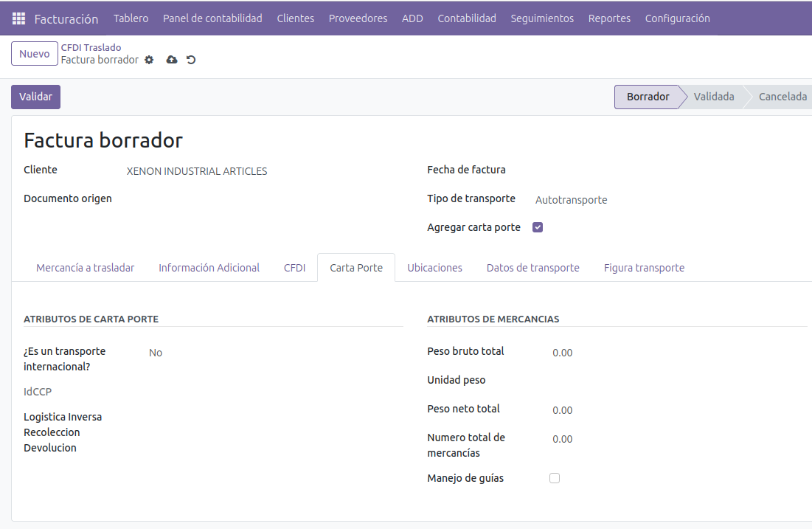Discard changes with the undo icon

tap(191, 60)
